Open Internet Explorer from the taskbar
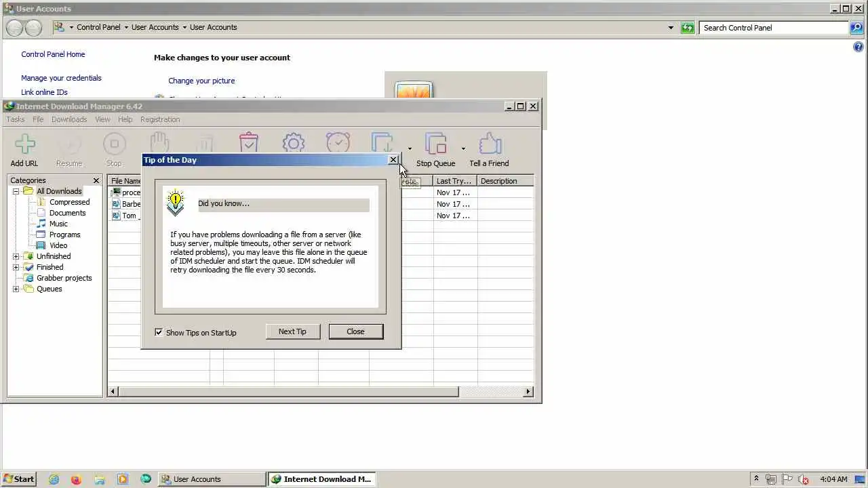Image resolution: width=868 pixels, height=488 pixels. click(54, 479)
